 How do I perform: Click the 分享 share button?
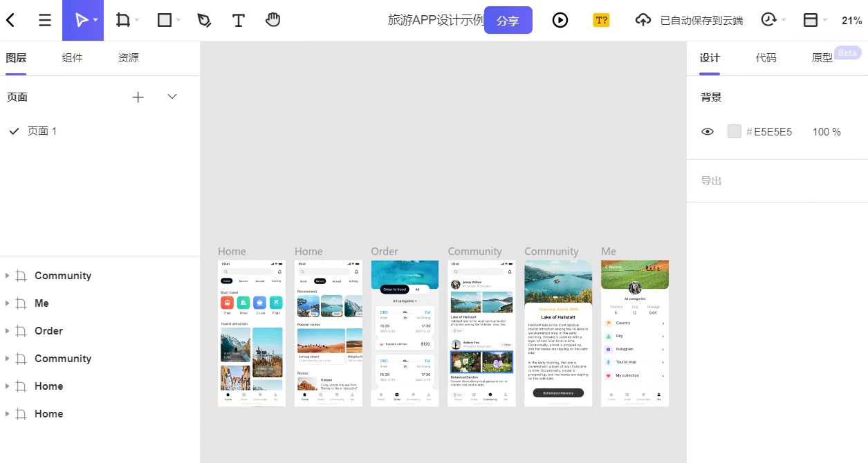point(508,20)
